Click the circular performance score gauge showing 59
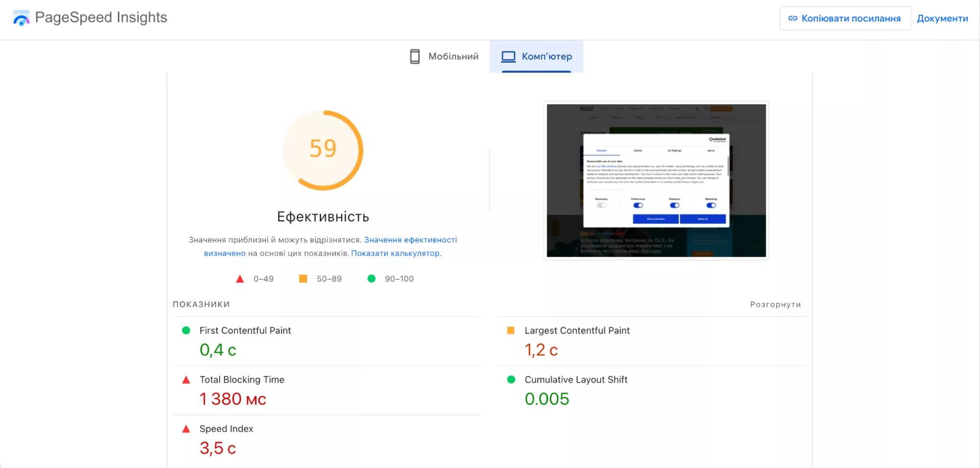Viewport: 980px width, 468px height. click(x=324, y=149)
